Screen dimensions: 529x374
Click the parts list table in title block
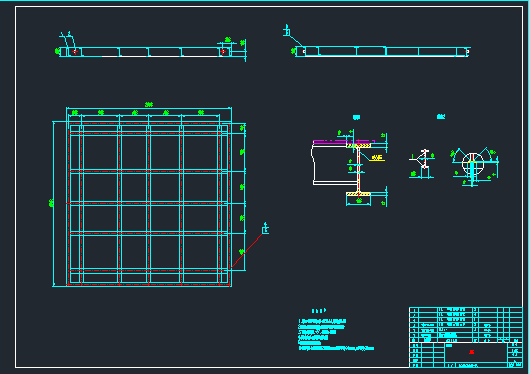[466, 324]
